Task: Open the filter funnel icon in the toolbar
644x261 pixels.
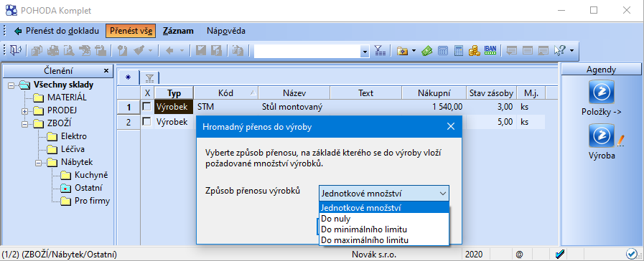Action: (380, 50)
